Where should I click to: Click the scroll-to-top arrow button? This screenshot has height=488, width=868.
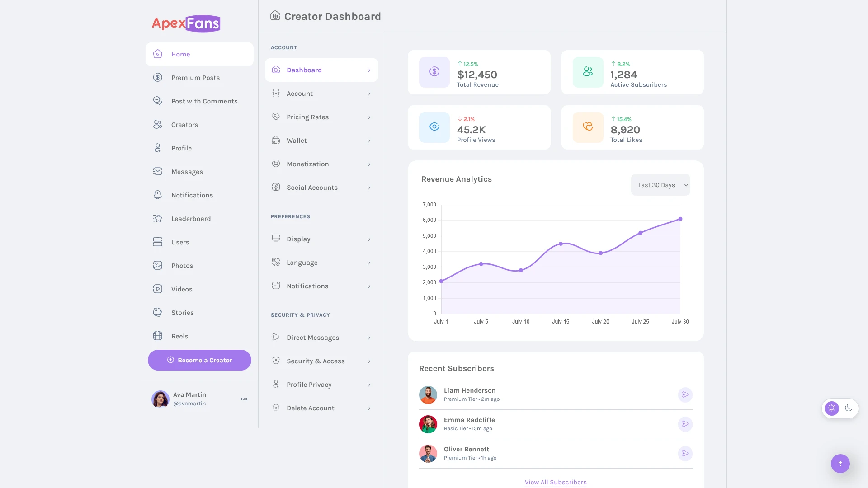click(x=840, y=464)
